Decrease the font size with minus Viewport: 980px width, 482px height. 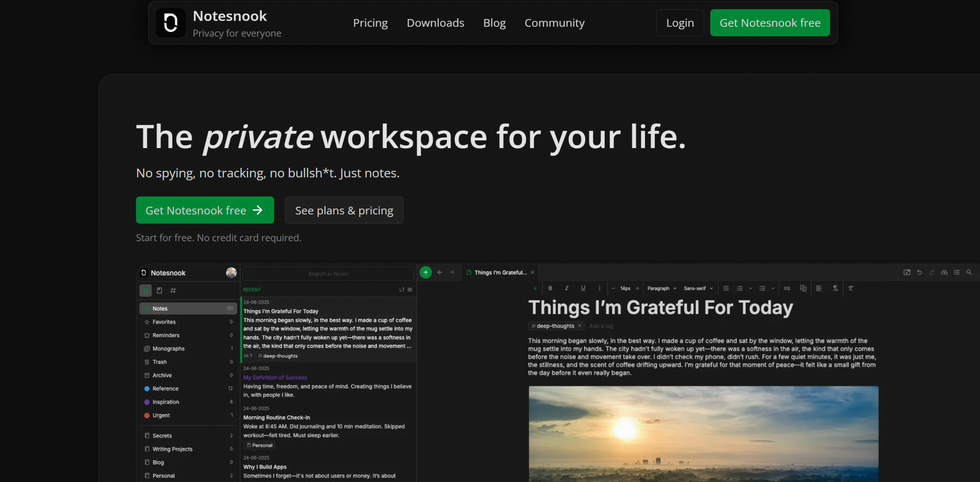[613, 288]
